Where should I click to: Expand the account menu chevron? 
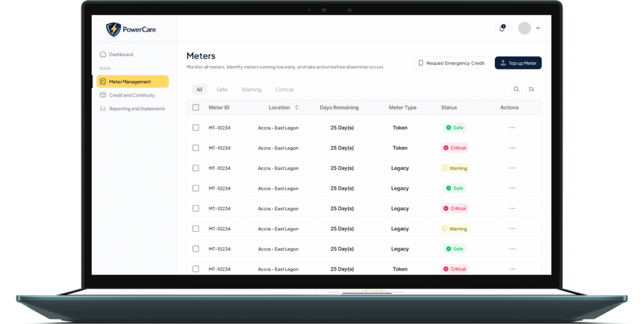538,28
